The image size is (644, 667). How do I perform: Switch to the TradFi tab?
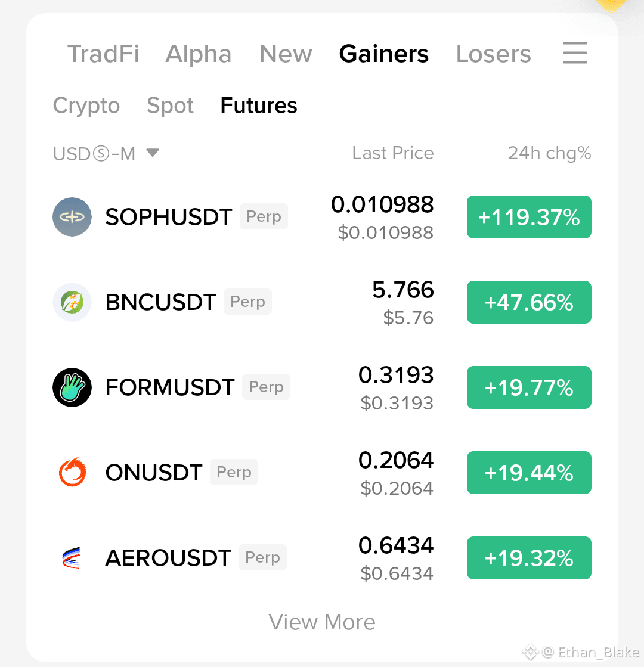pyautogui.click(x=103, y=54)
